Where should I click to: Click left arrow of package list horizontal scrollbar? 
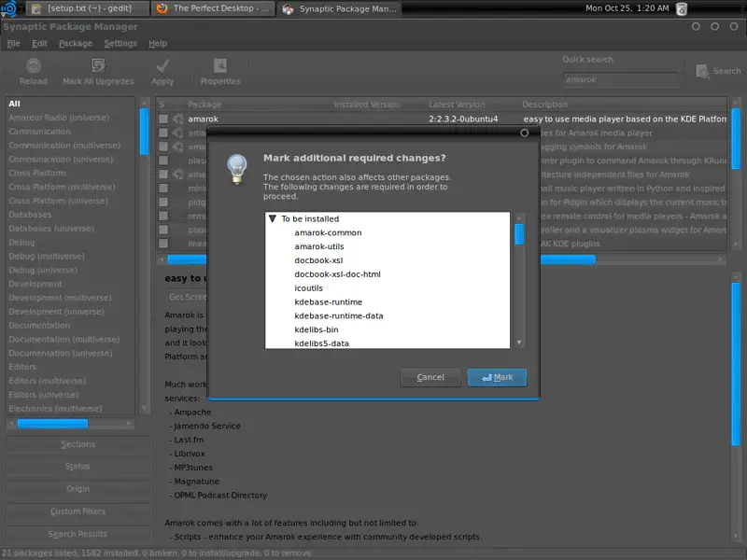point(162,259)
